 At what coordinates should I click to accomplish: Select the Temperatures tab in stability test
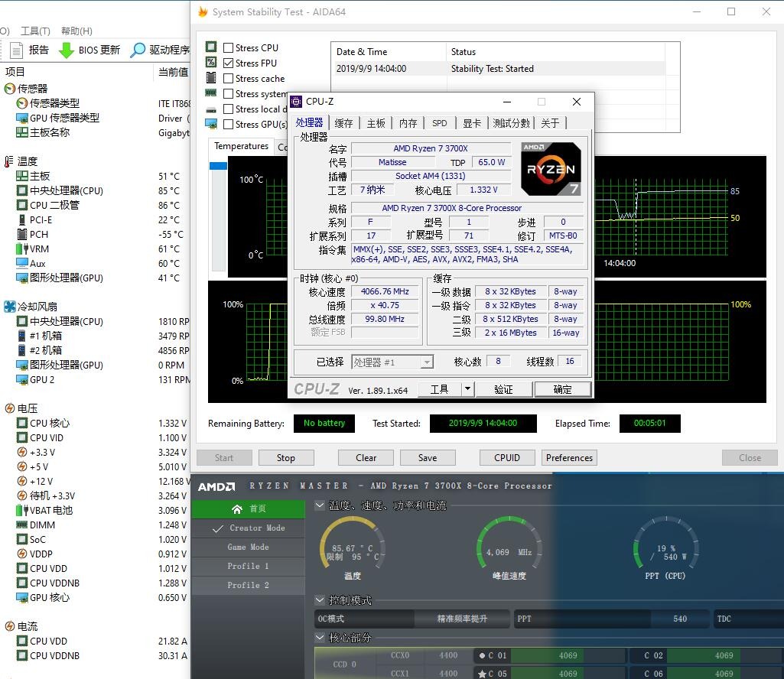[x=241, y=146]
